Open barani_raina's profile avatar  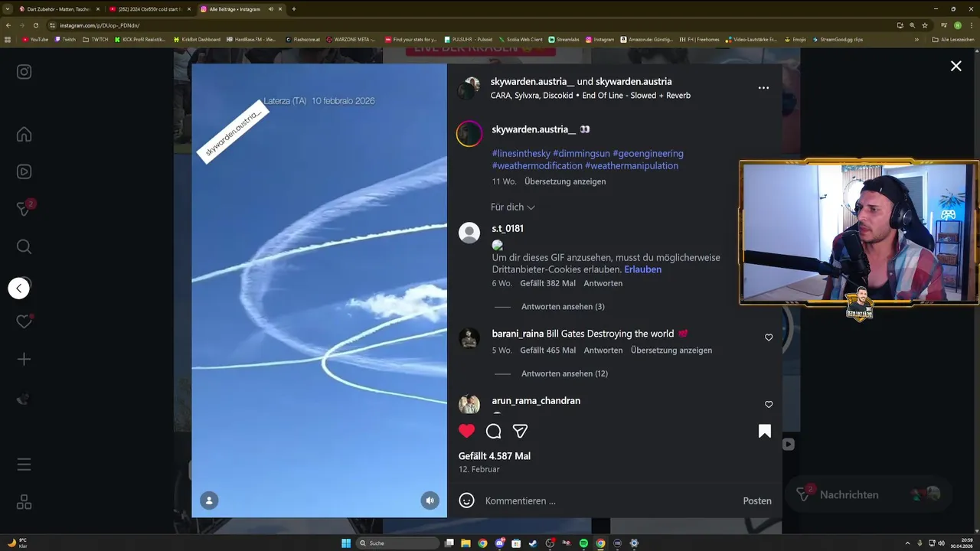pos(469,337)
